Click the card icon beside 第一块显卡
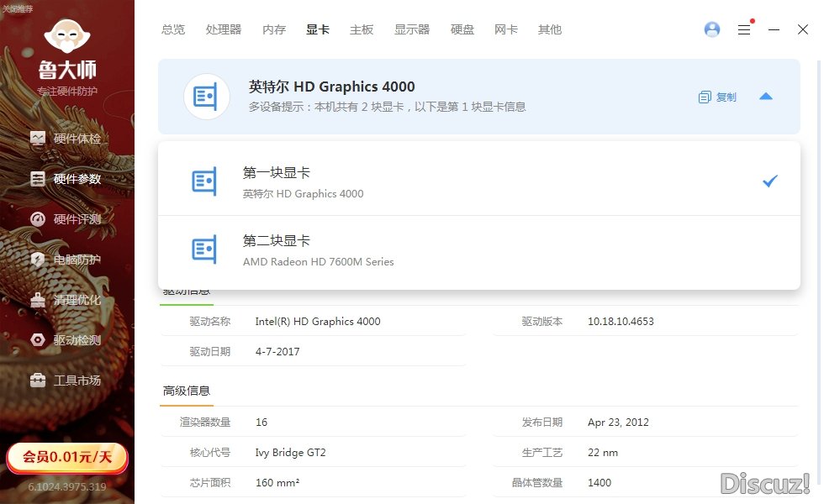The width and height of the screenshot is (824, 504). coord(203,181)
